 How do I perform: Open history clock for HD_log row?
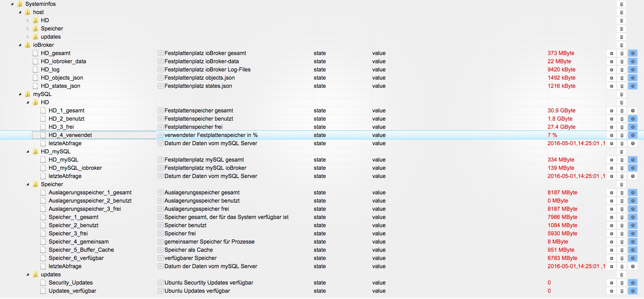(633, 70)
